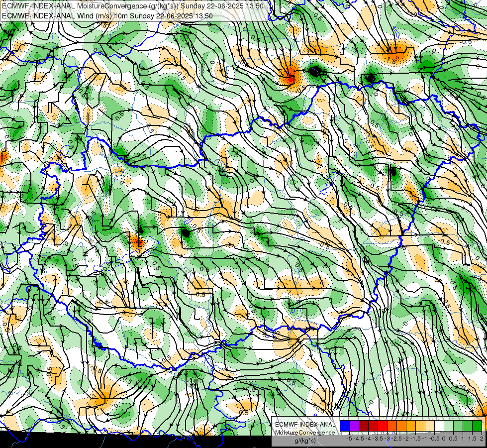
Task: Select the bright red swatch between -3.5 and -3
Action: pos(383,426)
